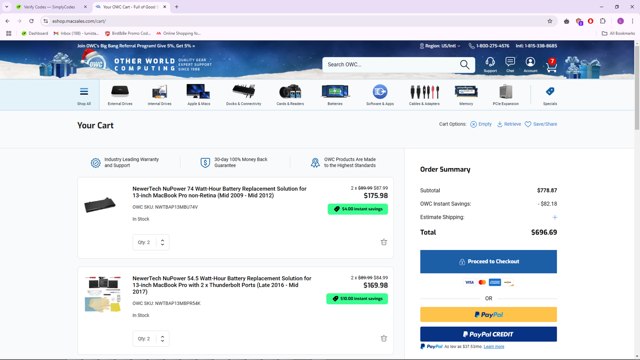View site information icon in address bar

click(45, 21)
